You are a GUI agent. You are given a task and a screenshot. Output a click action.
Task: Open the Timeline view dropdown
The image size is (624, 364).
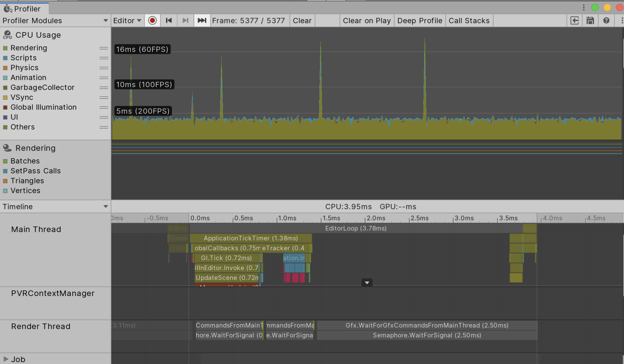point(106,206)
